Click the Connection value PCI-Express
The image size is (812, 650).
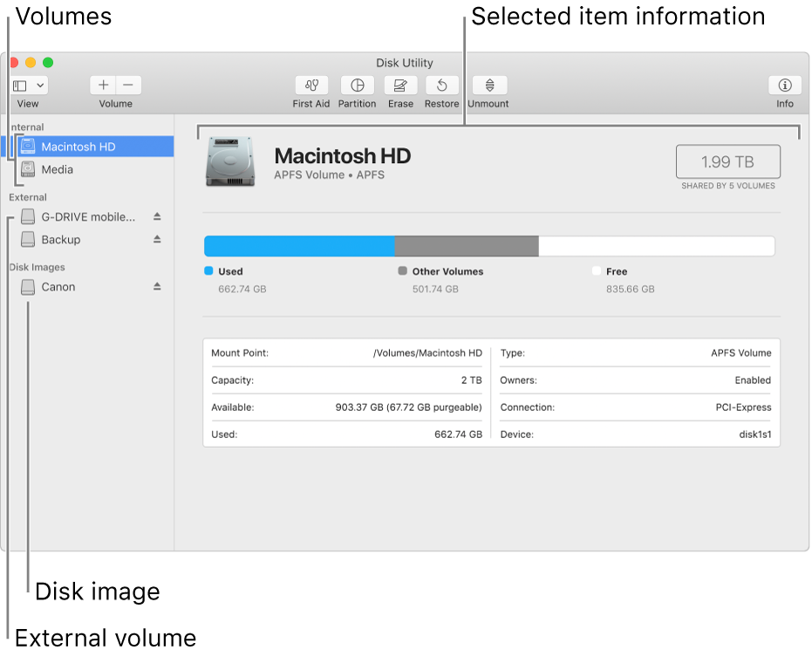click(x=743, y=407)
